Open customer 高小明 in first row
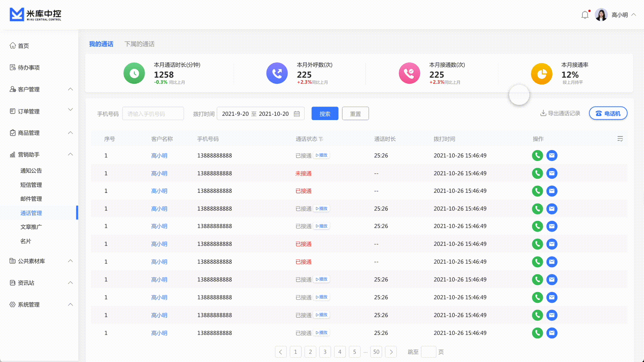Screen dimensions: 644x362 point(159,155)
